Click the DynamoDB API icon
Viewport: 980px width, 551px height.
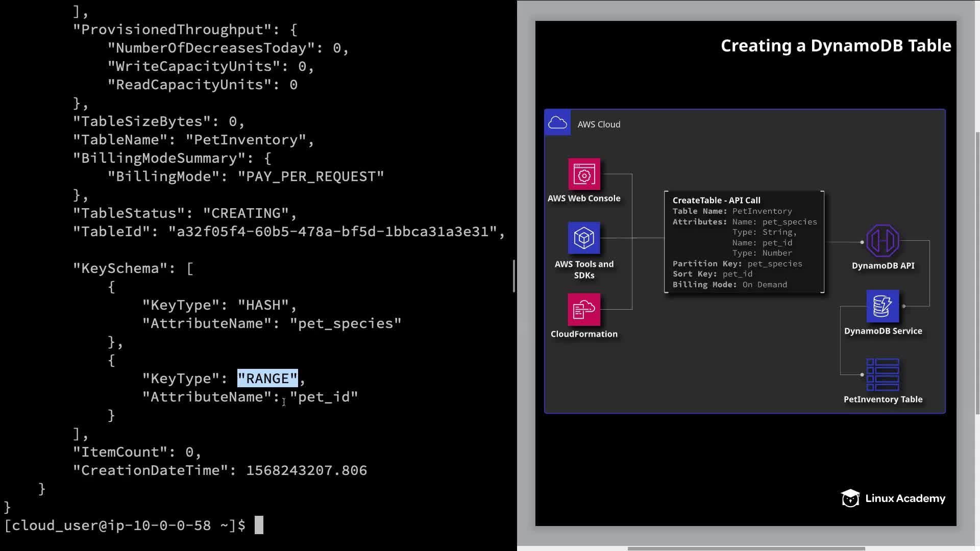pos(883,240)
